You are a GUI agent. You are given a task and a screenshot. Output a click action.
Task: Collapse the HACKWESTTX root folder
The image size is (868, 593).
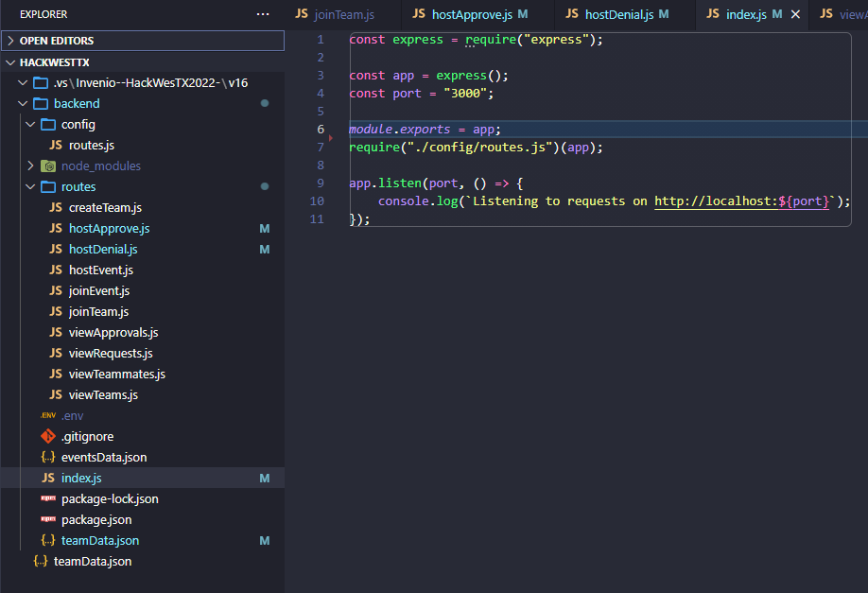point(143,62)
